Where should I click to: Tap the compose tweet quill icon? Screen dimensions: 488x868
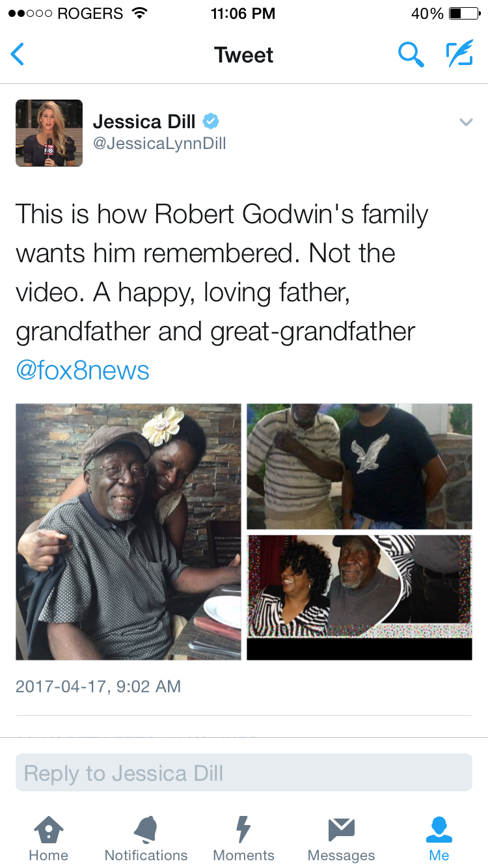point(459,55)
